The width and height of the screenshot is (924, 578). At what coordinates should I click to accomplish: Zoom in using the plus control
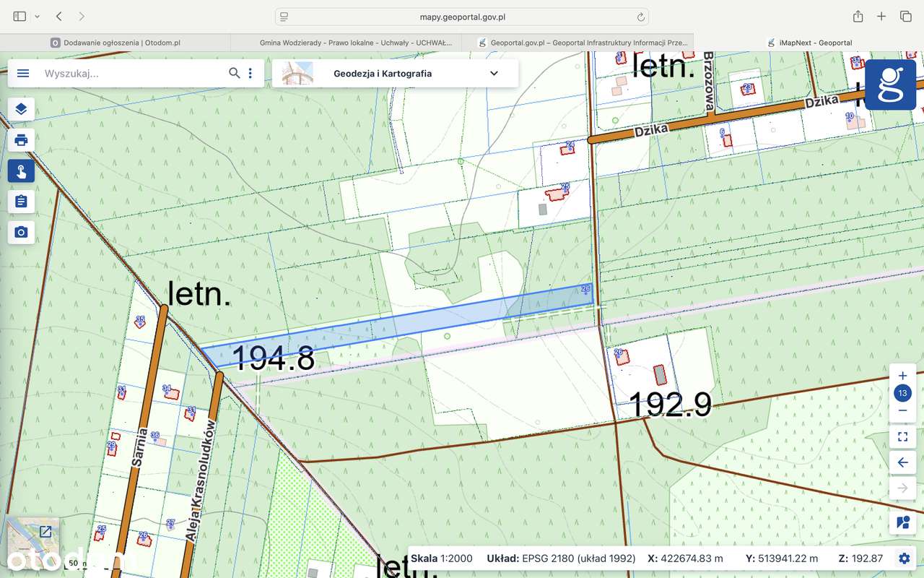(902, 375)
